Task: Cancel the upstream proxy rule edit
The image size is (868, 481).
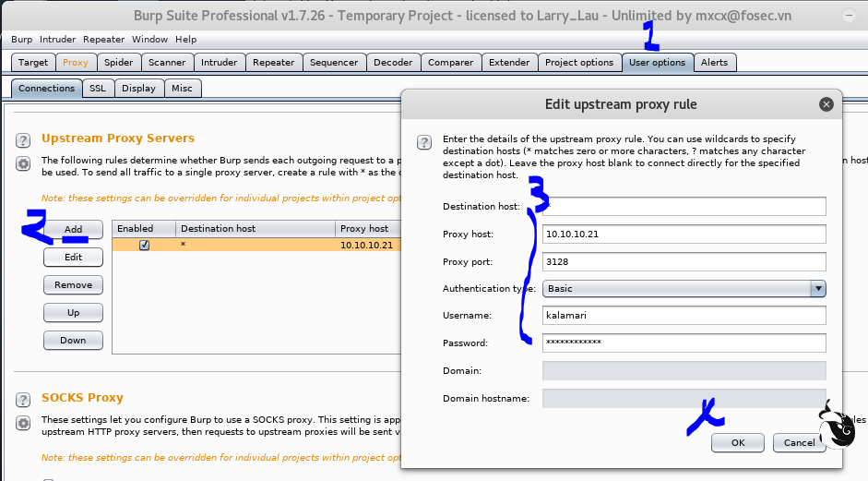Action: [x=799, y=442]
